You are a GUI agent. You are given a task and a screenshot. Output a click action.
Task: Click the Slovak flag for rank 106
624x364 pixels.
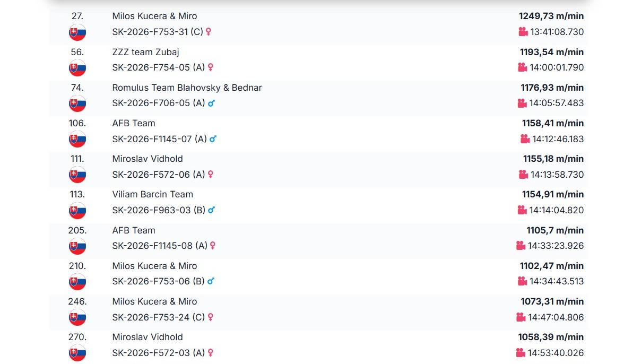(77, 139)
